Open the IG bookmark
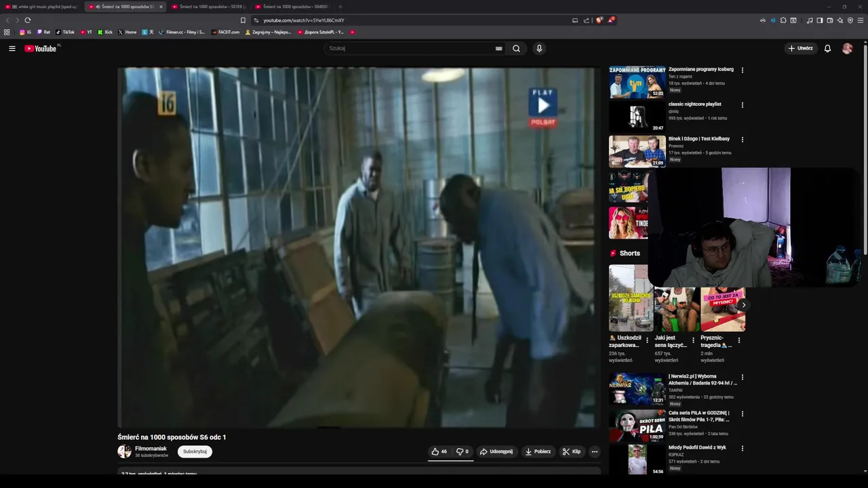Viewport: 868px width, 488px height. (x=25, y=32)
